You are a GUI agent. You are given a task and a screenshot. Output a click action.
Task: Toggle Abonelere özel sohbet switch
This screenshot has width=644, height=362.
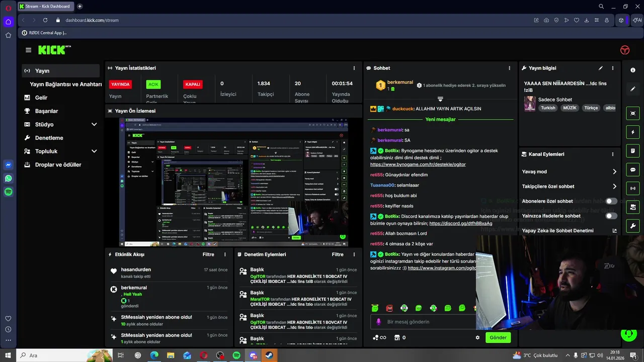611,201
